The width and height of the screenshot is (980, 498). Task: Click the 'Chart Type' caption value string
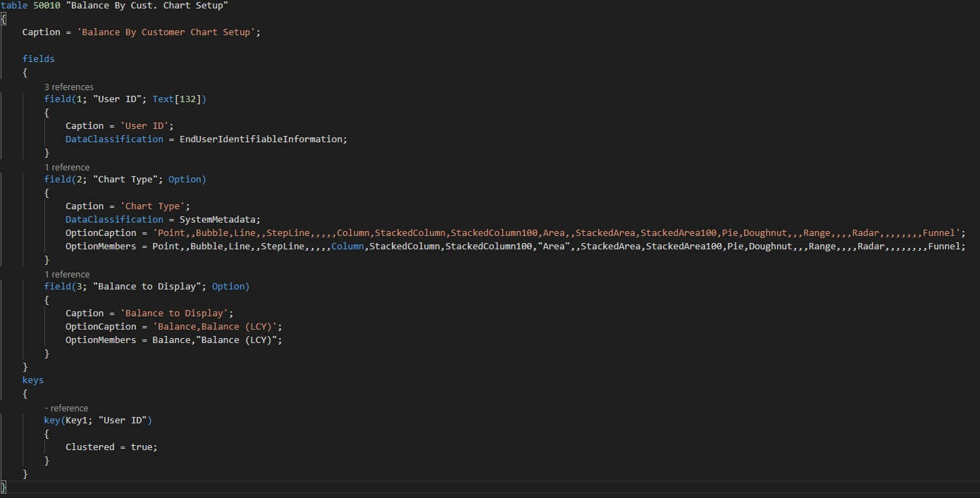(x=153, y=206)
